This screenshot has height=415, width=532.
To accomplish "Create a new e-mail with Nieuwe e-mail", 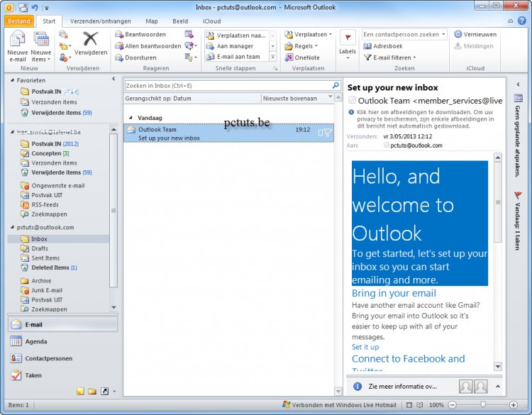I will (18, 47).
